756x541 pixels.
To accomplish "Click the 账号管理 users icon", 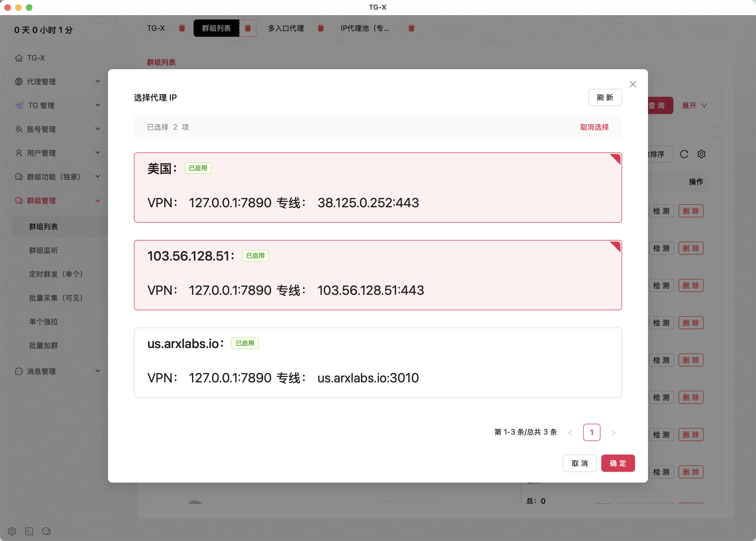I will (19, 129).
